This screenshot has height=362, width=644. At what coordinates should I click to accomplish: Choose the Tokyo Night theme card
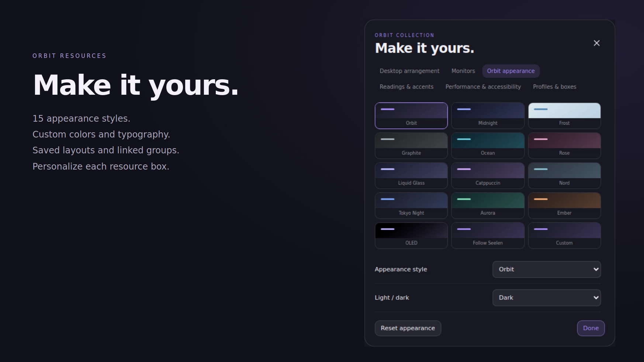pos(411,206)
